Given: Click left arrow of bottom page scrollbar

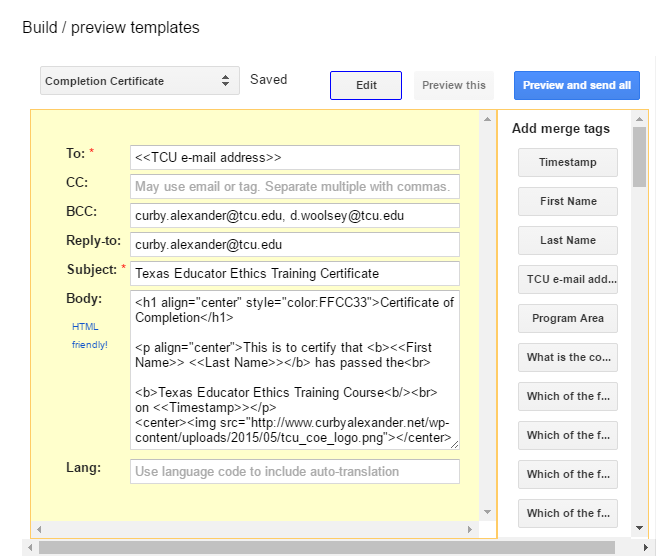Looking at the screenshot, I should (x=30, y=547).
